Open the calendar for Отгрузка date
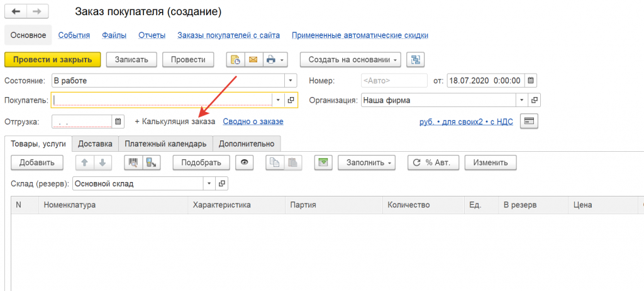 [118, 122]
